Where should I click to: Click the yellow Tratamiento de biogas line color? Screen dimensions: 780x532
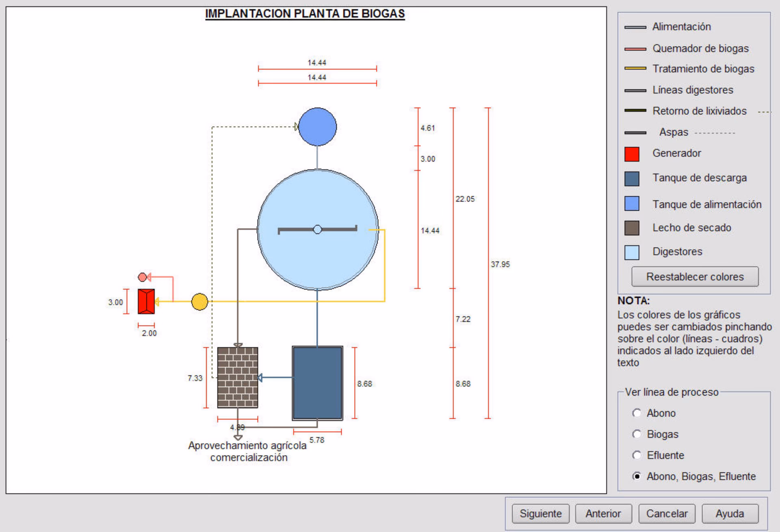pyautogui.click(x=635, y=69)
